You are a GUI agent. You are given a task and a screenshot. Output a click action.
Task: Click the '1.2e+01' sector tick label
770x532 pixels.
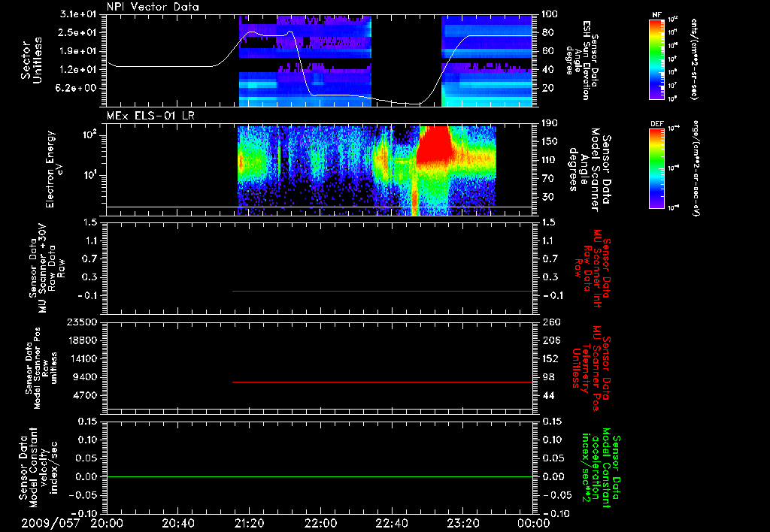[x=79, y=70]
